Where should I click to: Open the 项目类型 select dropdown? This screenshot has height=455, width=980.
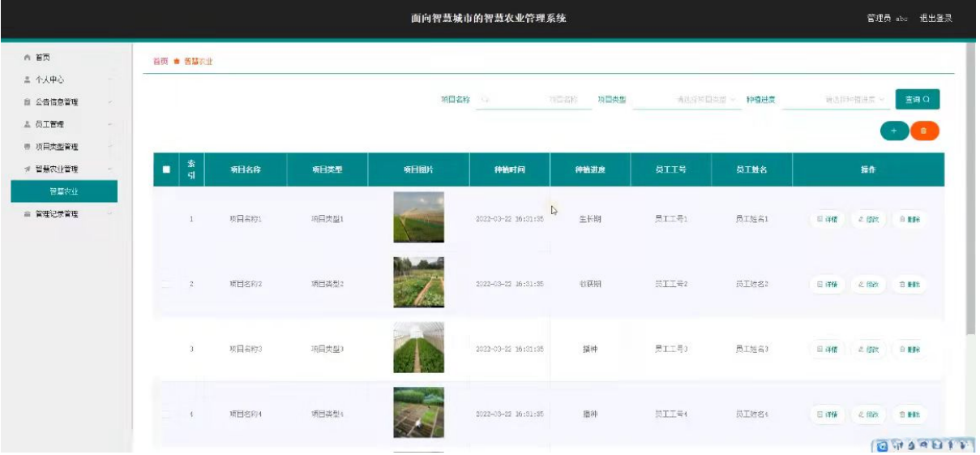[686, 100]
